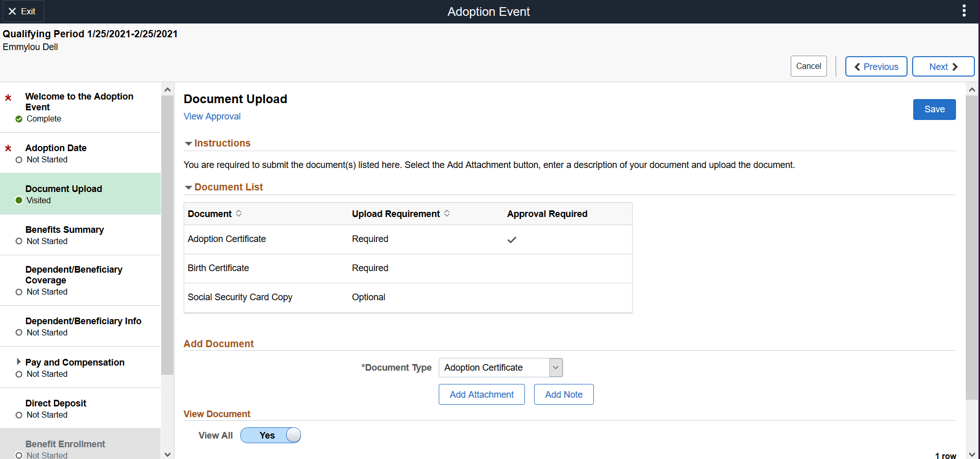Screen dimensions: 980x459
Task: Click the Document column sort icon
Action: click(239, 213)
